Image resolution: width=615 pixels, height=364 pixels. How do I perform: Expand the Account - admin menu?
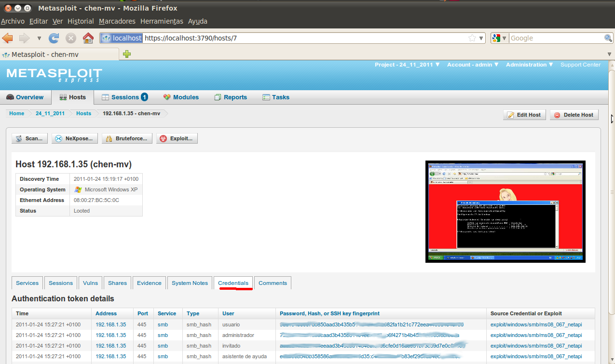(x=472, y=64)
